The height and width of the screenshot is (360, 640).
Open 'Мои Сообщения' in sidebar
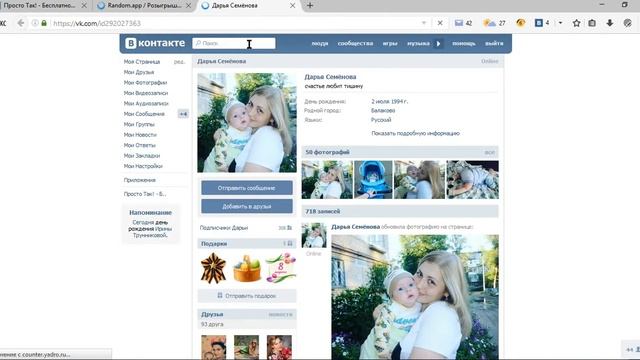click(x=144, y=114)
